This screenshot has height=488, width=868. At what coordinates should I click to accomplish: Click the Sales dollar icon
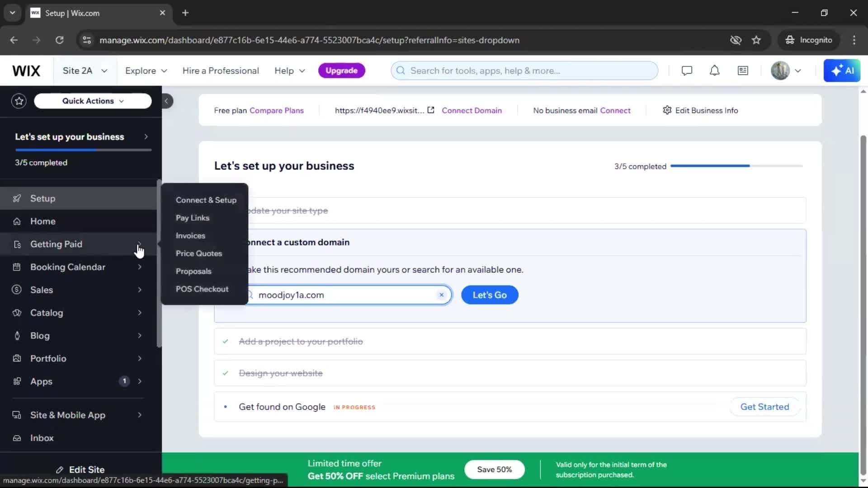click(17, 290)
